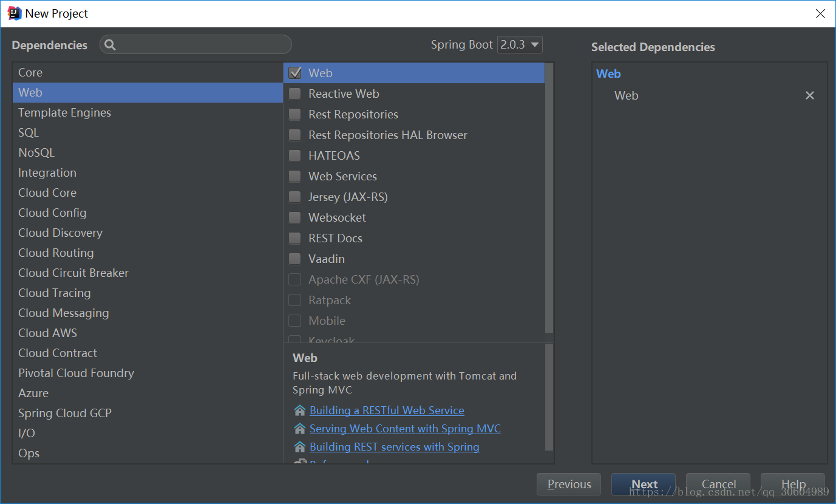The height and width of the screenshot is (504, 836).
Task: Select the Core category
Action: [148, 72]
